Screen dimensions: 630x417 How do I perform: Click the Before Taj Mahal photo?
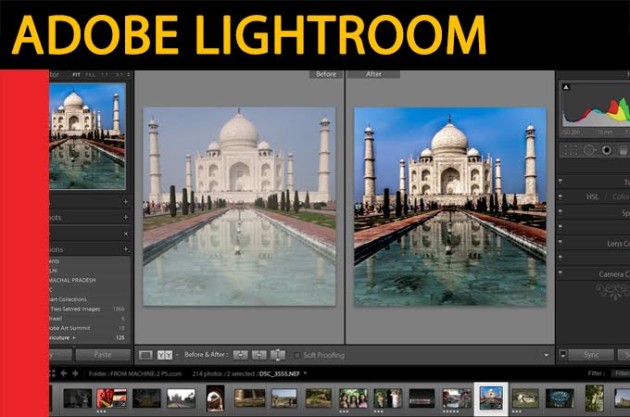coord(239,206)
